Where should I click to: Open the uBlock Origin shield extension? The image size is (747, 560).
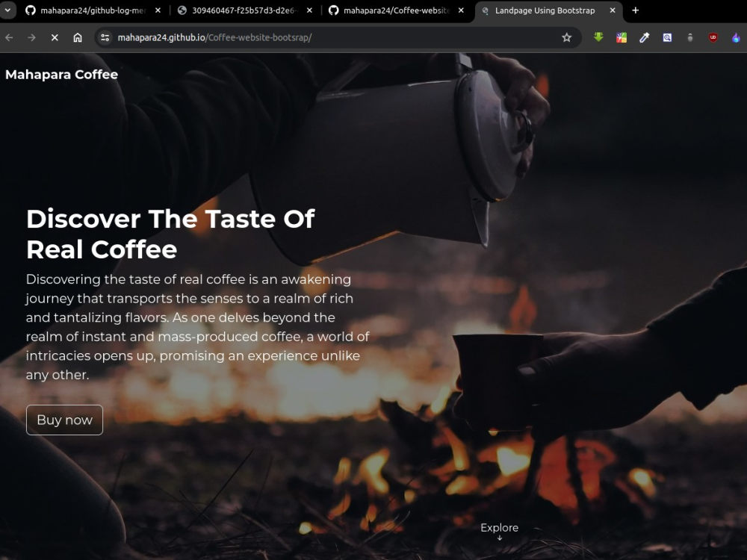(x=711, y=37)
